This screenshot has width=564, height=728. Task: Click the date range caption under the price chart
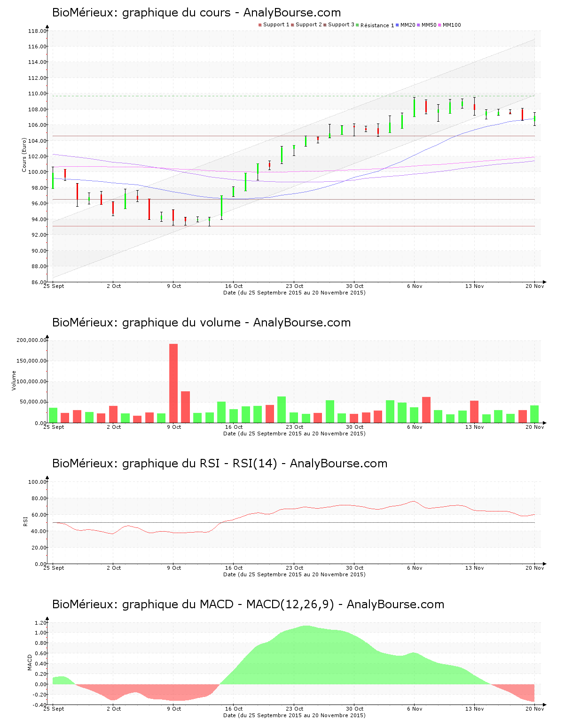coord(294,293)
